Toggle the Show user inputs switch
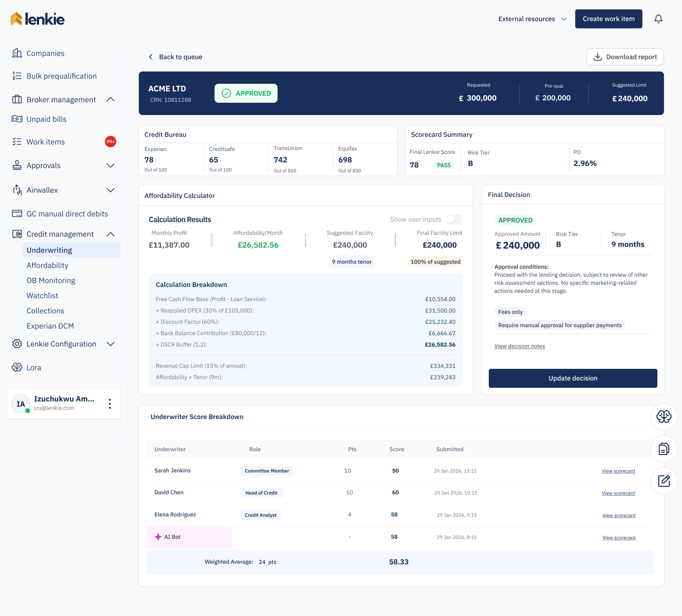Screen dimensions: 682x616 coord(454,219)
